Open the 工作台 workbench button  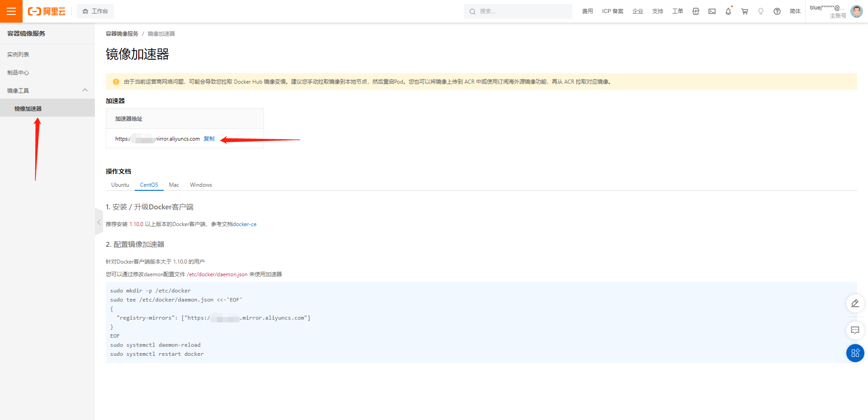[95, 11]
